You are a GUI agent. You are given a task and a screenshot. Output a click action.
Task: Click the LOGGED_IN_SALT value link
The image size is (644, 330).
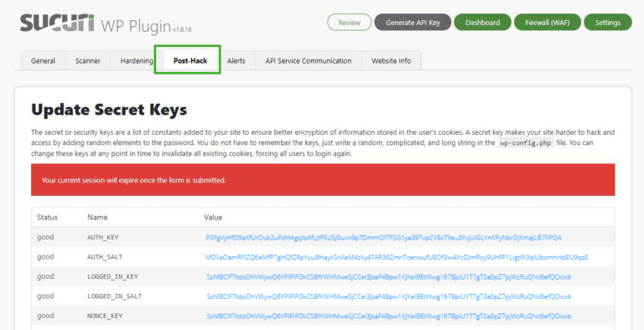pos(389,296)
